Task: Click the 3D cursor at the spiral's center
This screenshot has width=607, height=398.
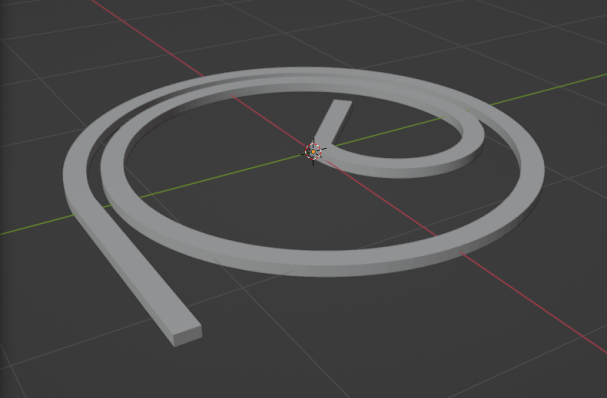Action: tap(313, 151)
